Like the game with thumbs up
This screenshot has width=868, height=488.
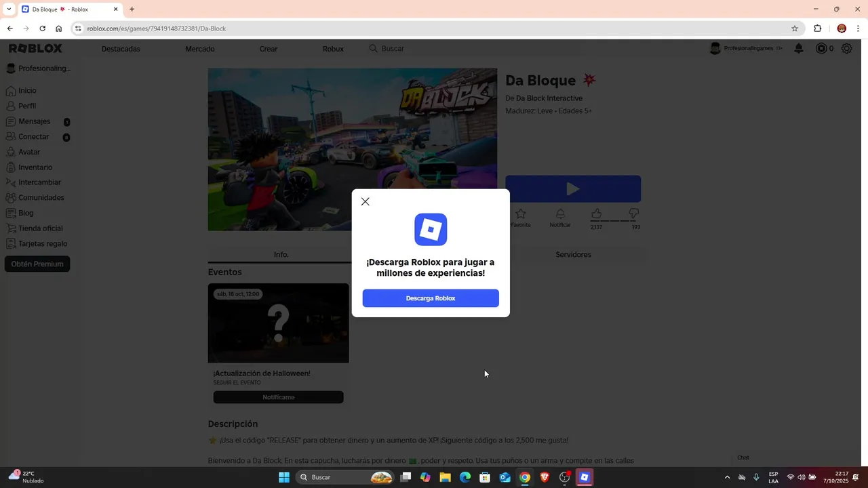[596, 214]
